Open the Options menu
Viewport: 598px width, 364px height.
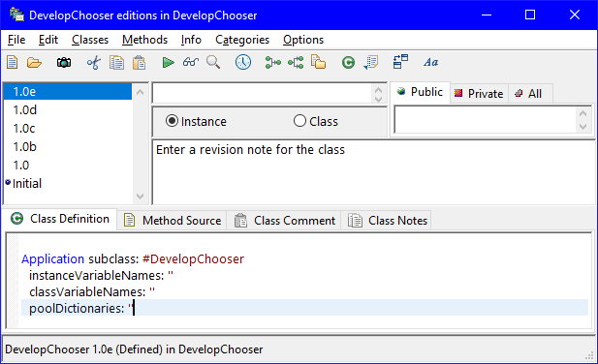coord(303,40)
